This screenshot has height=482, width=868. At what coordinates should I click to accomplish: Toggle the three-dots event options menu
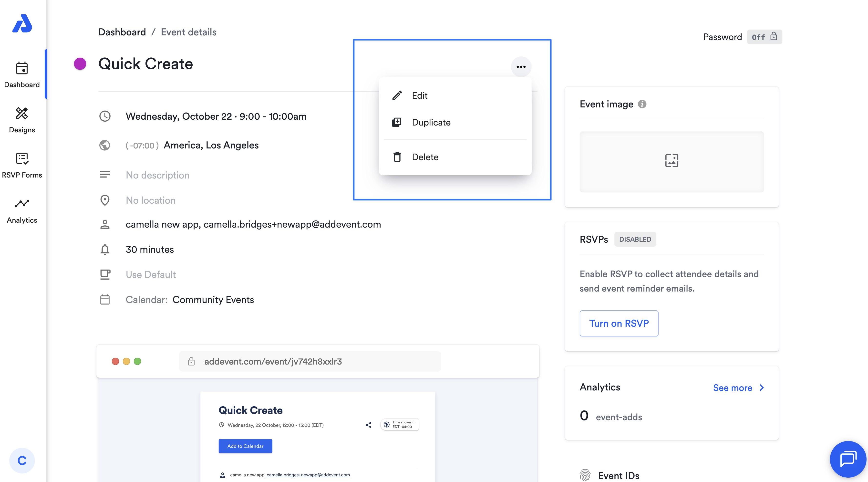(x=521, y=67)
